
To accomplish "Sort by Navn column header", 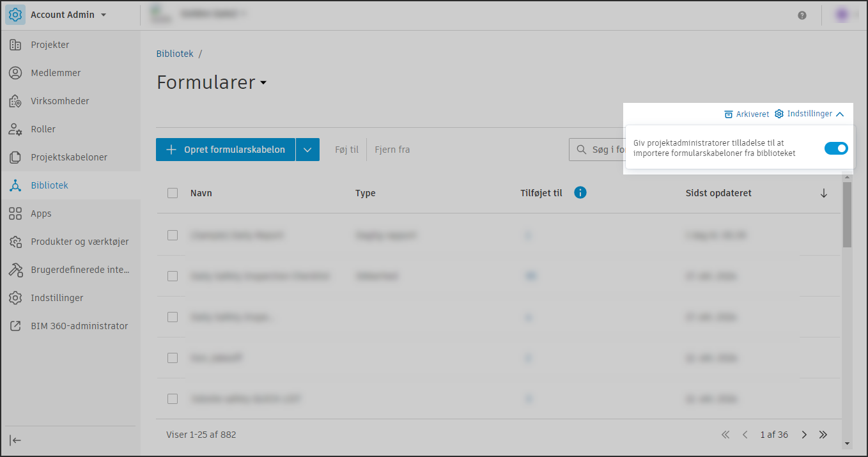I will pos(201,193).
